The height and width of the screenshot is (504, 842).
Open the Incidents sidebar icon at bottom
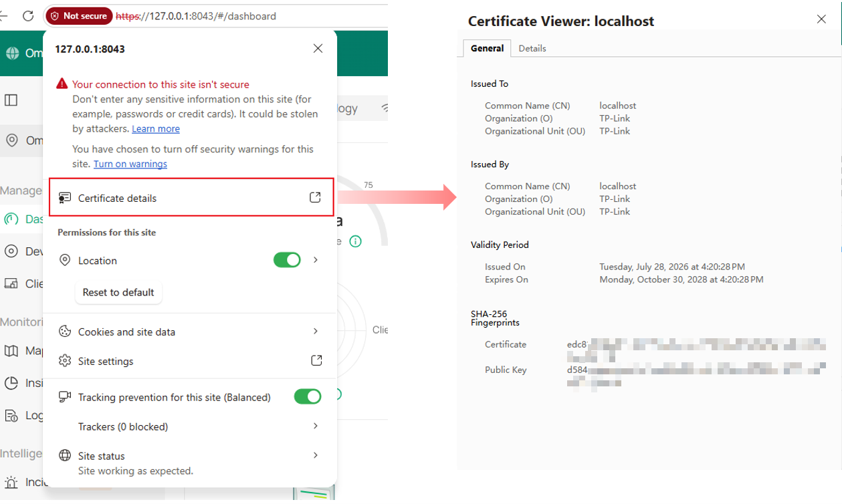11,482
